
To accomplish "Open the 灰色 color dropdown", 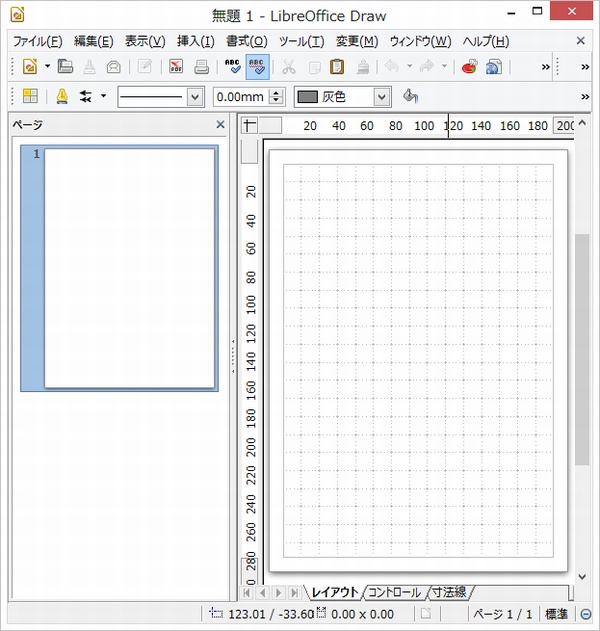I will [382, 97].
